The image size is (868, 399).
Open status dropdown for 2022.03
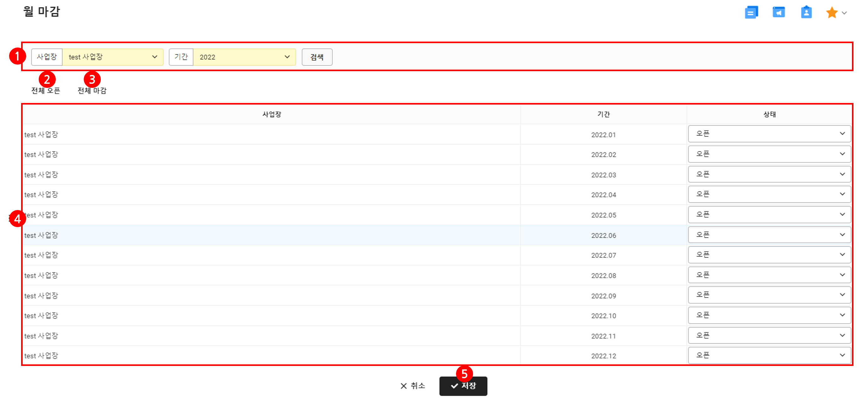[x=769, y=174]
